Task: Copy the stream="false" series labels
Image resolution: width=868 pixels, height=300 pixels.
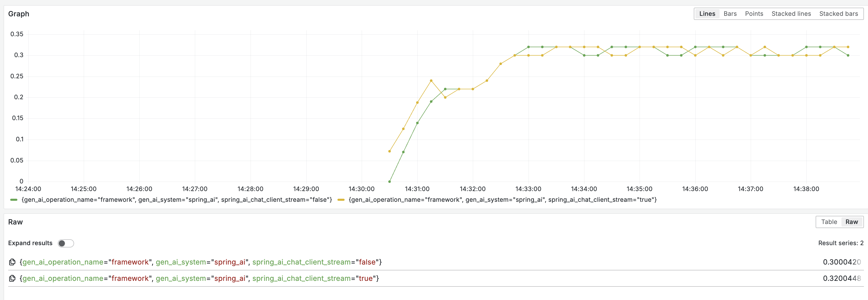Action: coord(12,262)
